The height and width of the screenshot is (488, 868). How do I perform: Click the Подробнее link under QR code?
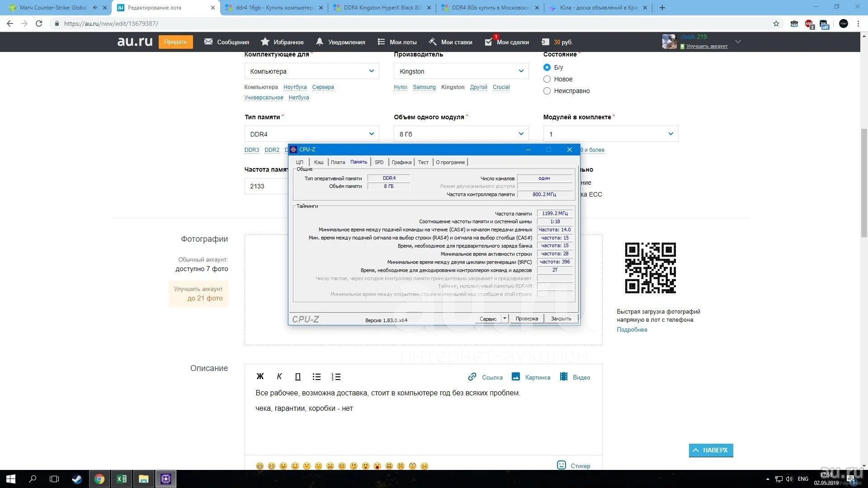pyautogui.click(x=632, y=329)
